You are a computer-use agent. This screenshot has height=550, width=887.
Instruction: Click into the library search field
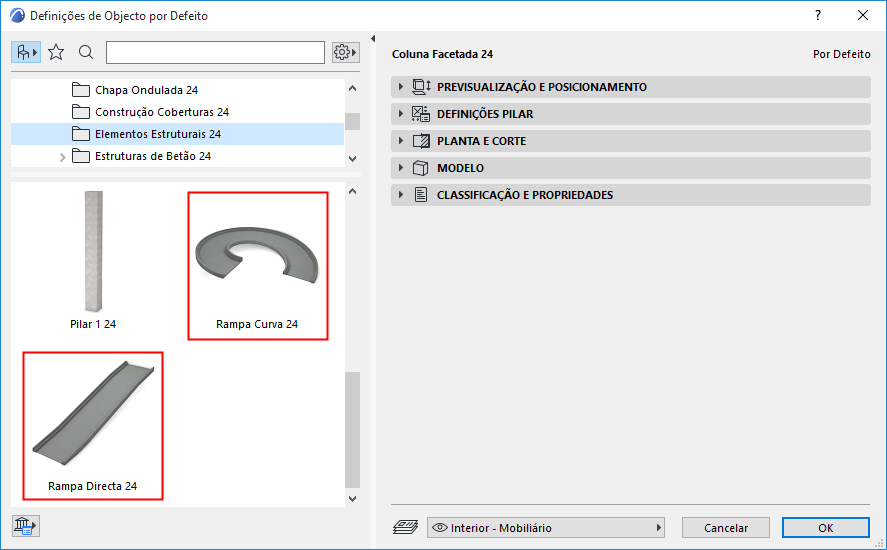click(215, 52)
